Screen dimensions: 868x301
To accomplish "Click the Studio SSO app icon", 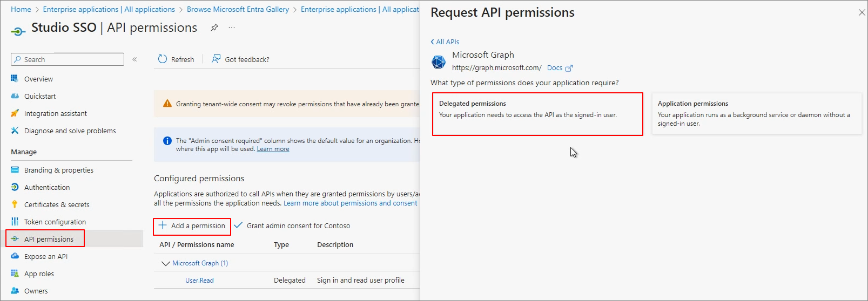I will tap(18, 32).
